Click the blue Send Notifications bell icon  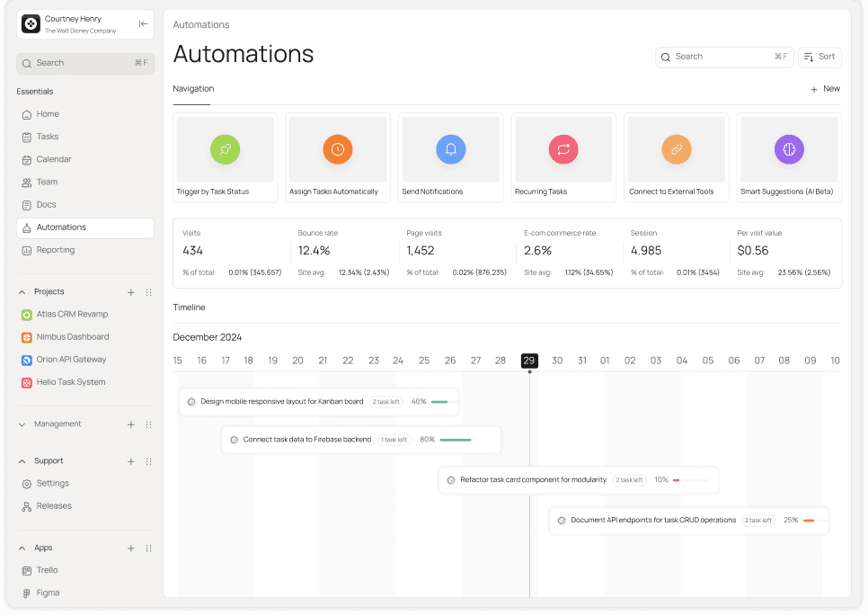(450, 149)
